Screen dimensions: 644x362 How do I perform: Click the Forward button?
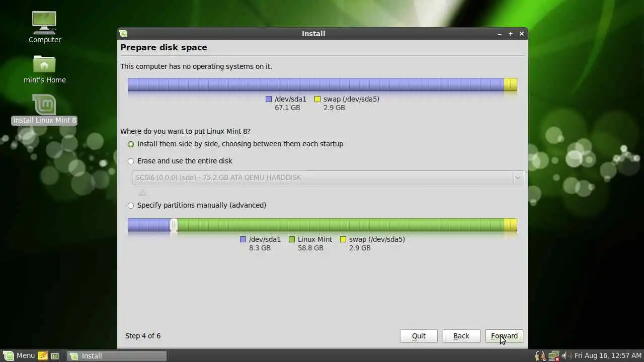click(x=504, y=336)
